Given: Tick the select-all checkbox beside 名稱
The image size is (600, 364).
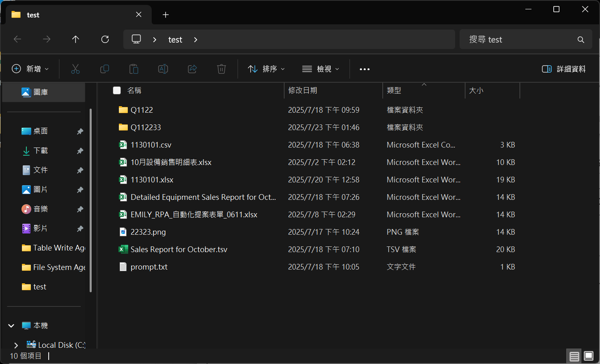Looking at the screenshot, I should [x=117, y=90].
